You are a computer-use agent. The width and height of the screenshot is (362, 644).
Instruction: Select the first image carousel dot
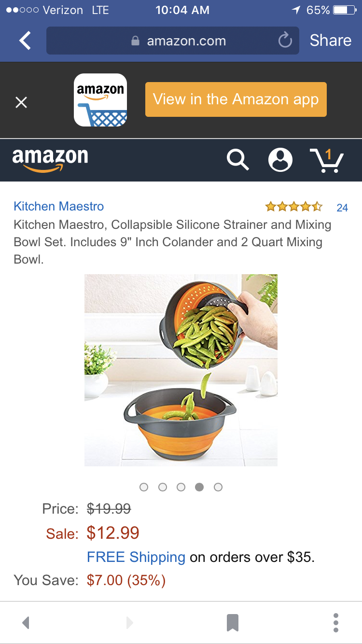point(143,487)
